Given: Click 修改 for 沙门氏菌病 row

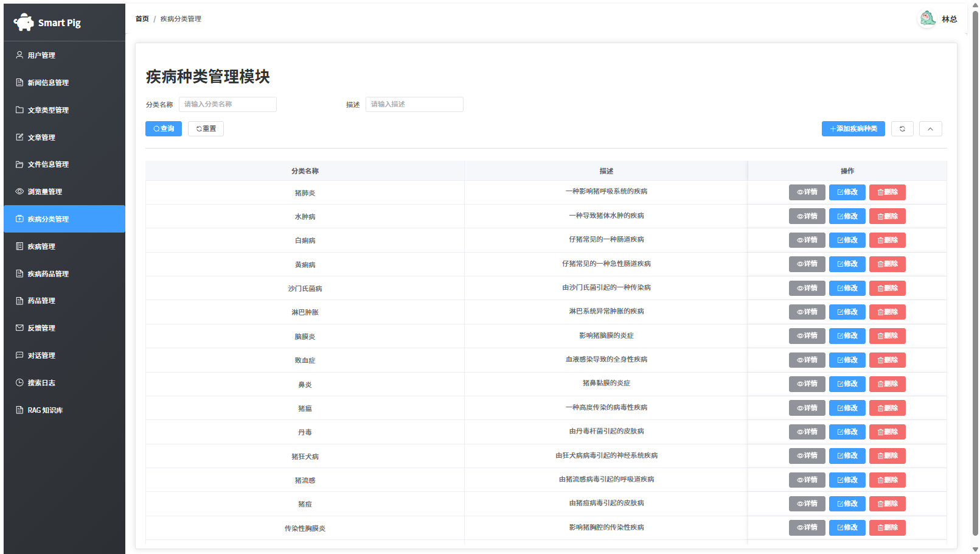Looking at the screenshot, I should click(x=847, y=288).
